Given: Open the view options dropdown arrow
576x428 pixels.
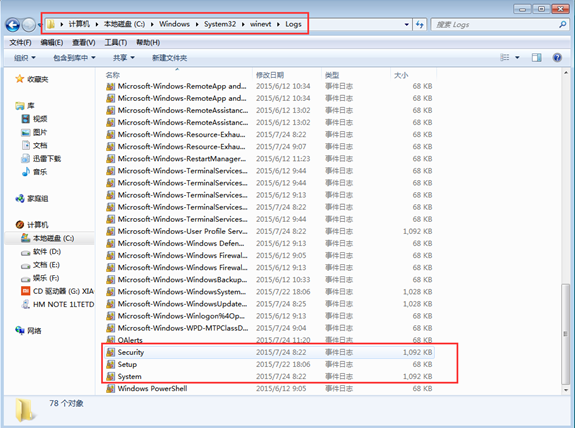Looking at the screenshot, I should pyautogui.click(x=517, y=58).
